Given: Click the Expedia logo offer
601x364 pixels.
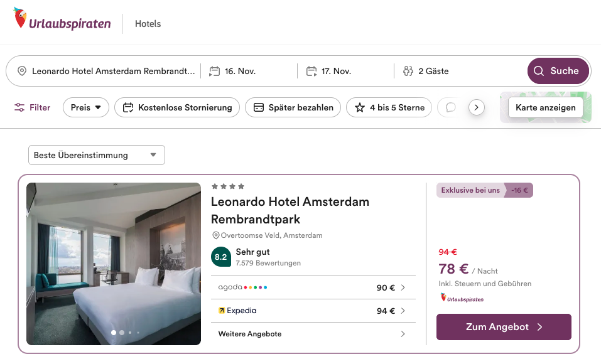Looking at the screenshot, I should pyautogui.click(x=237, y=311).
